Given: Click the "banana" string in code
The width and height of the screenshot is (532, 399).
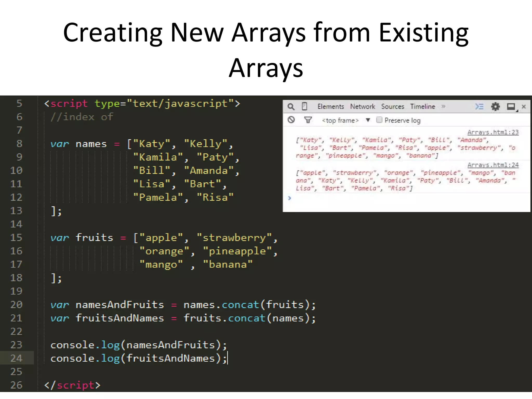Looking at the screenshot, I should [x=228, y=264].
